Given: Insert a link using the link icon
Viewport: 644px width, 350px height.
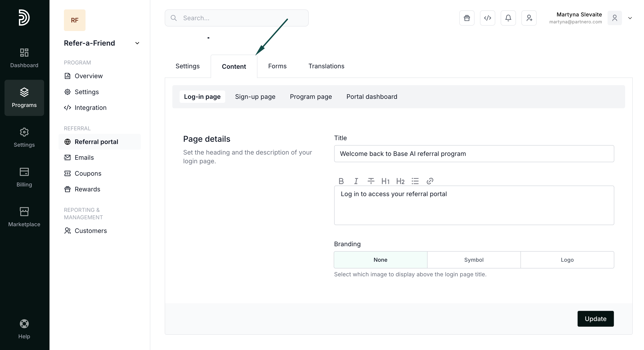Looking at the screenshot, I should (430, 181).
